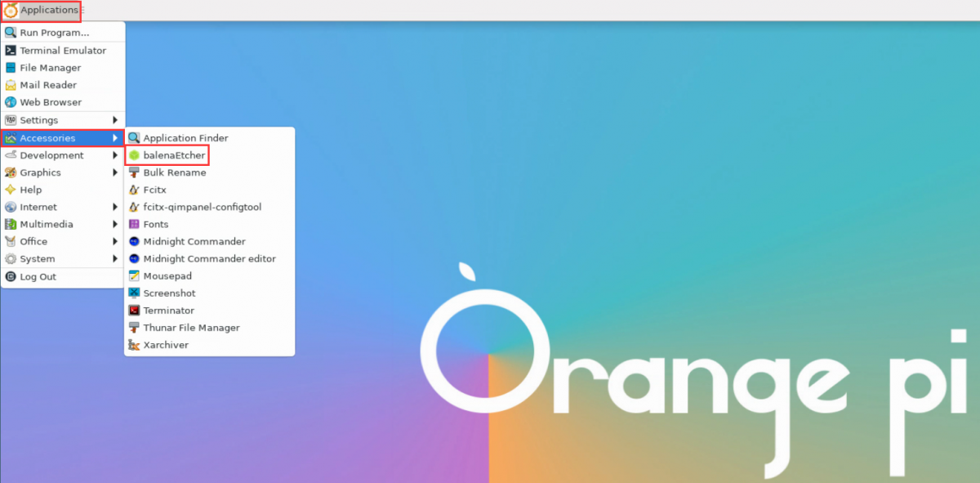Click the fcitx-qimpanel-configtool icon
Image resolution: width=980 pixels, height=483 pixels.
tap(135, 207)
